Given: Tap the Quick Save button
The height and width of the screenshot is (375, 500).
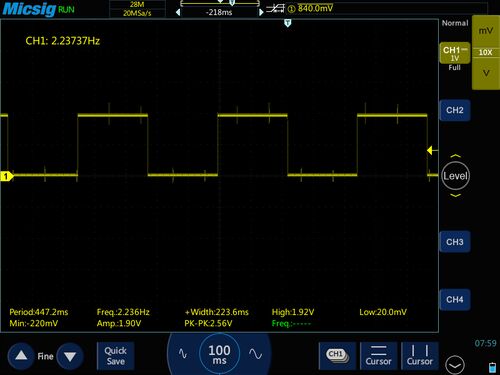Looking at the screenshot, I should pos(115,356).
